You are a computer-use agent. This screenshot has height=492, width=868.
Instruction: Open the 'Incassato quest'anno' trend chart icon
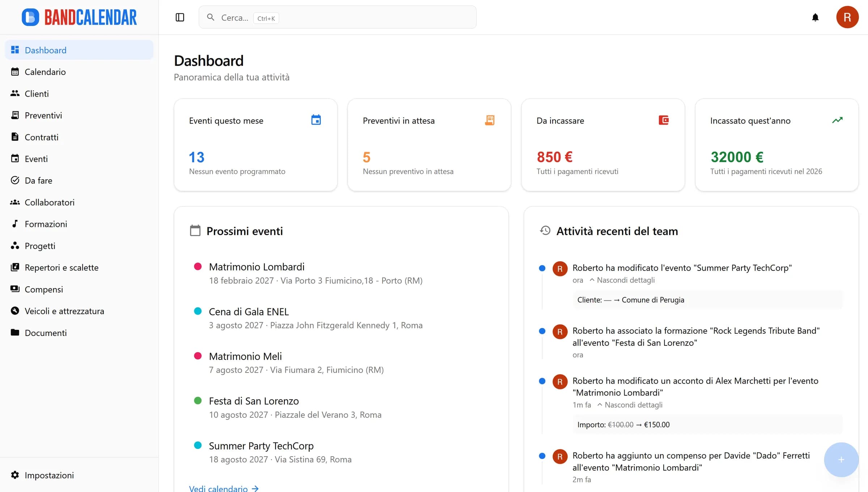(838, 120)
